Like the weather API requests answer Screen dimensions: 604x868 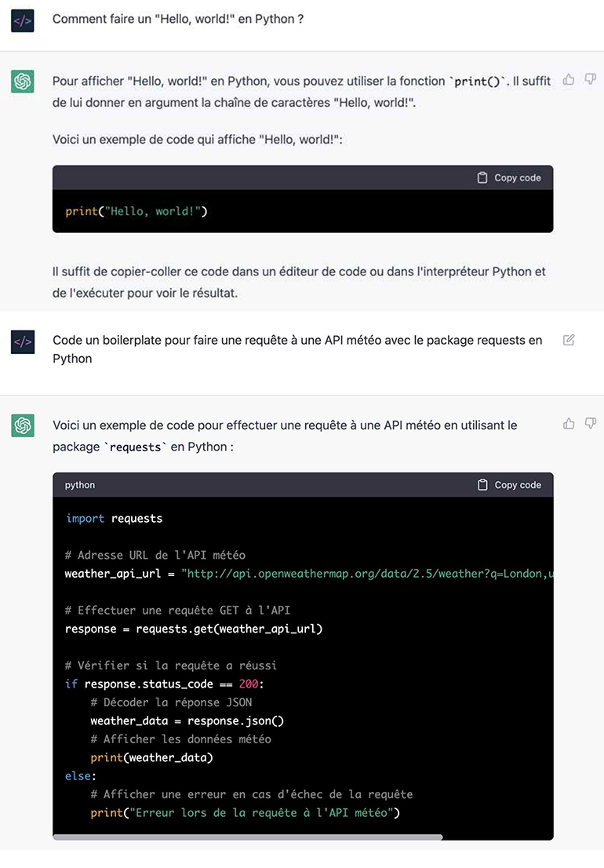pyautogui.click(x=569, y=424)
